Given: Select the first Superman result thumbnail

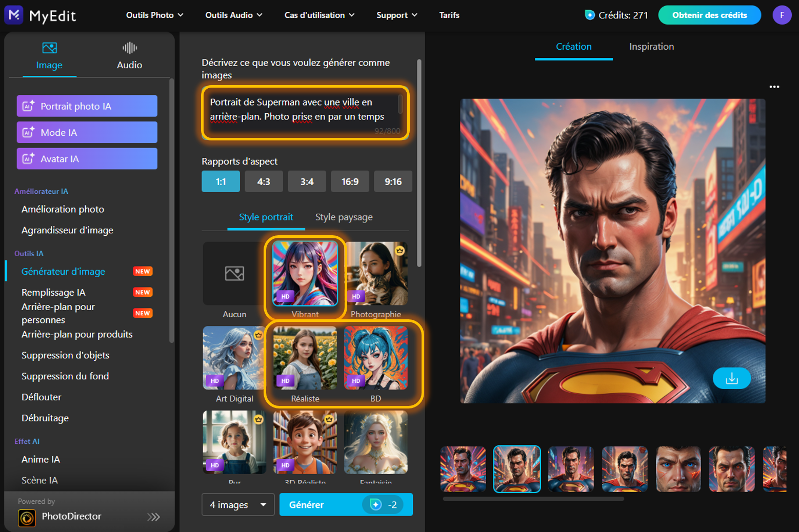Looking at the screenshot, I should tap(463, 469).
